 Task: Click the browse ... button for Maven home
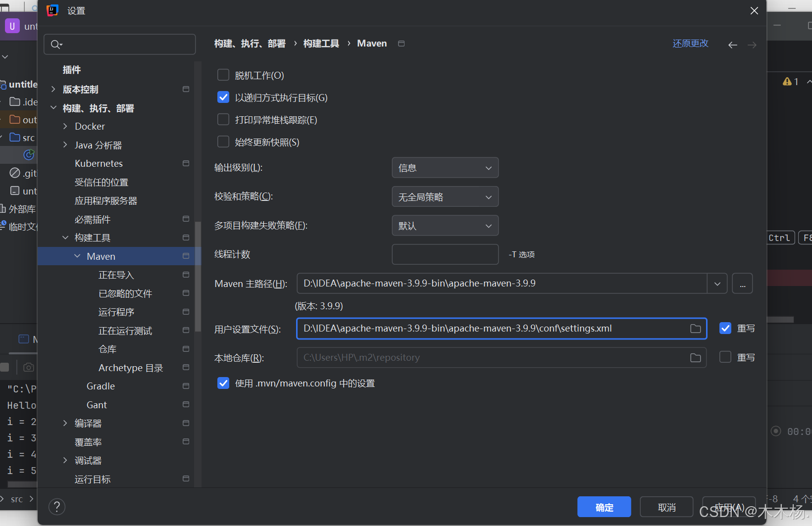coord(742,284)
